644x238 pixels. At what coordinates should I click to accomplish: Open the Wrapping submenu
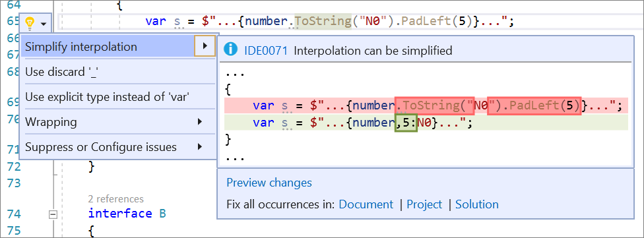click(118, 122)
